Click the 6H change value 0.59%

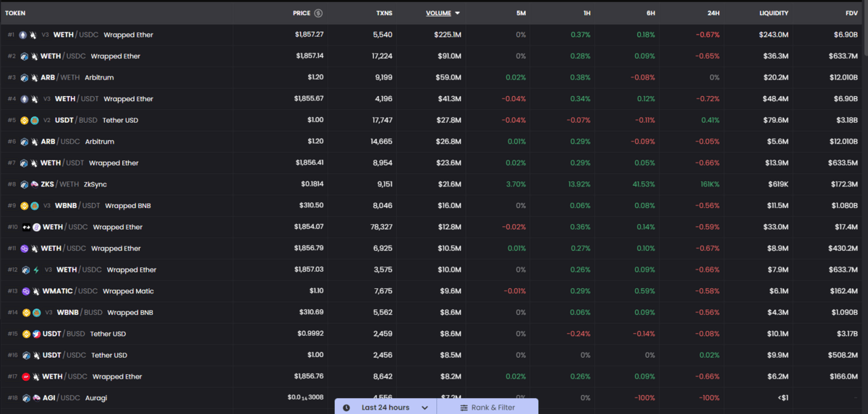pos(645,291)
